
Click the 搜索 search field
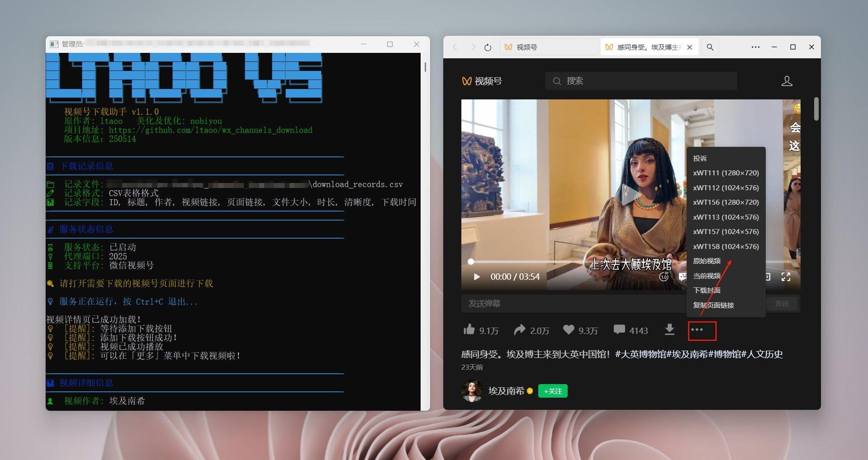tap(641, 81)
